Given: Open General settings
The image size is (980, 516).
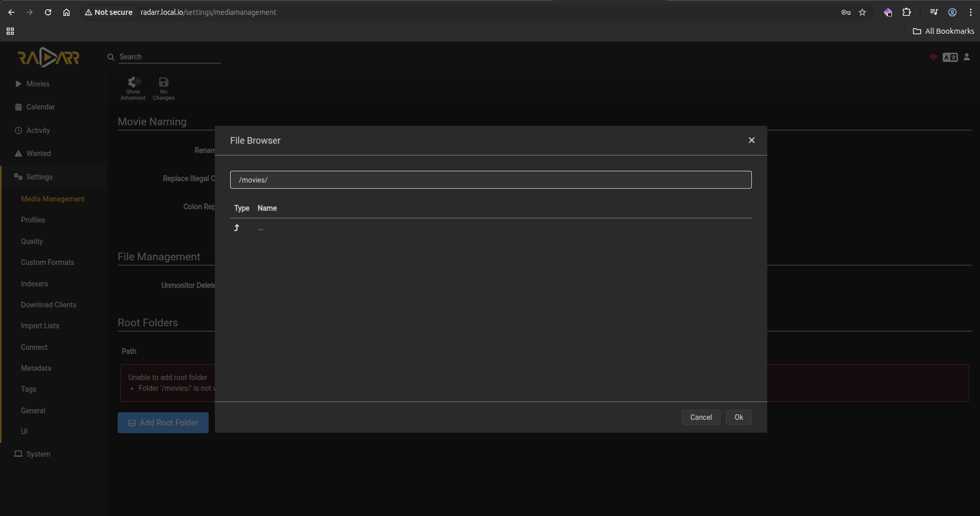Looking at the screenshot, I should pos(33,411).
